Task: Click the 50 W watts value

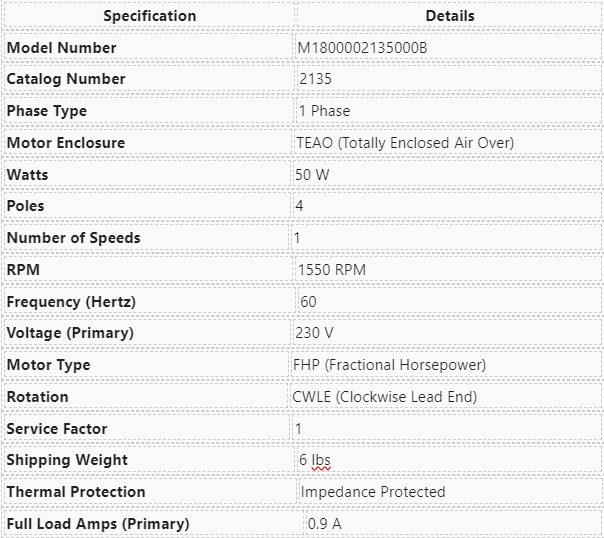Action: (x=312, y=175)
